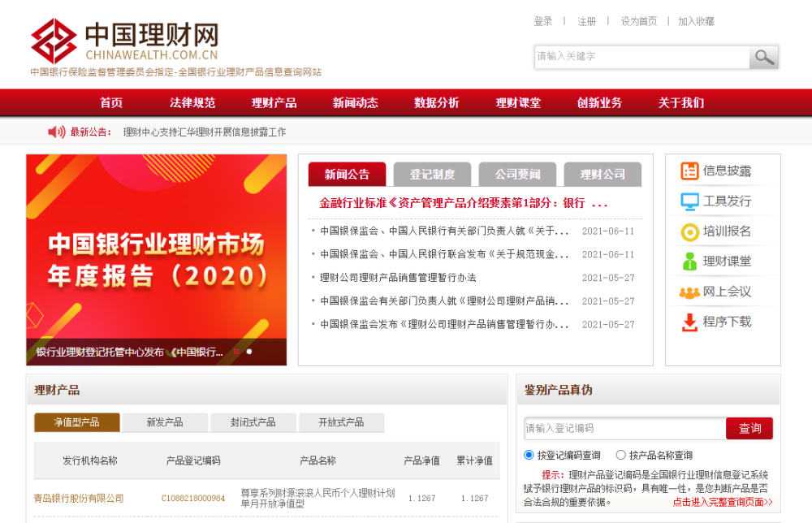Viewport: 812px width, 523px height.
Task: Open 关于我们 navigation menu
Action: (x=681, y=102)
